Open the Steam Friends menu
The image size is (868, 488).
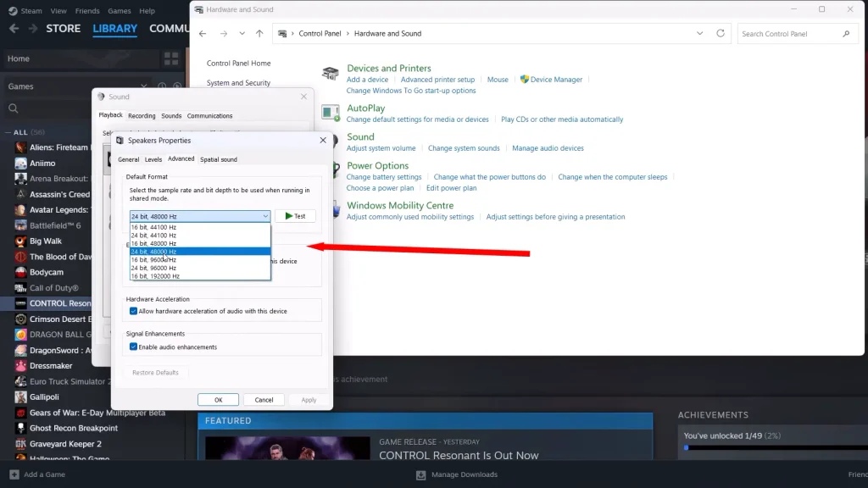pos(87,10)
